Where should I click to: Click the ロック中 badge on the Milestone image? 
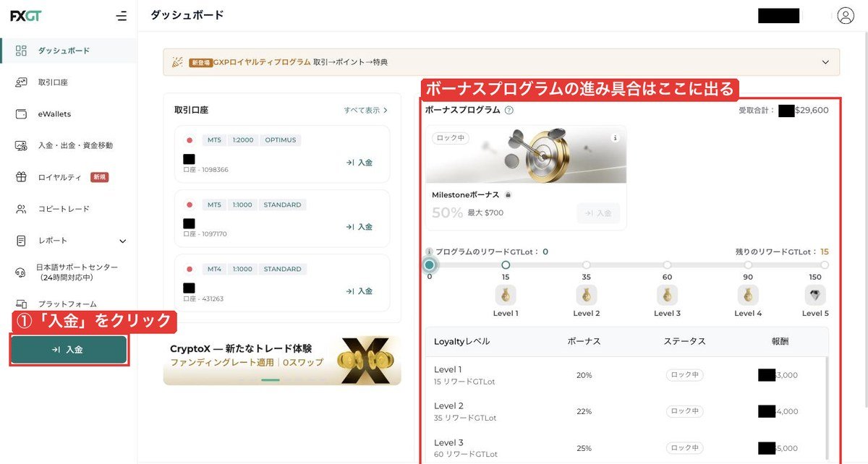click(449, 138)
